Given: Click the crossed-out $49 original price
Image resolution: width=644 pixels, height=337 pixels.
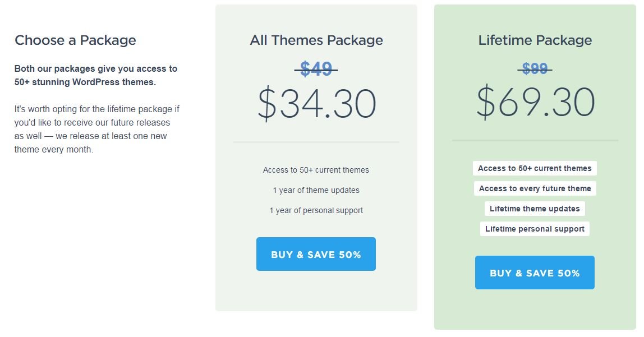Looking at the screenshot, I should [316, 69].
